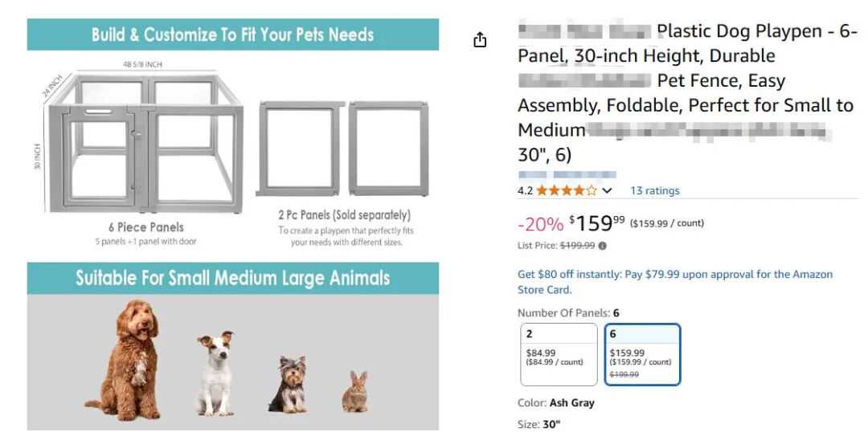Click the 2 Pc Panels illustration

tap(342, 149)
